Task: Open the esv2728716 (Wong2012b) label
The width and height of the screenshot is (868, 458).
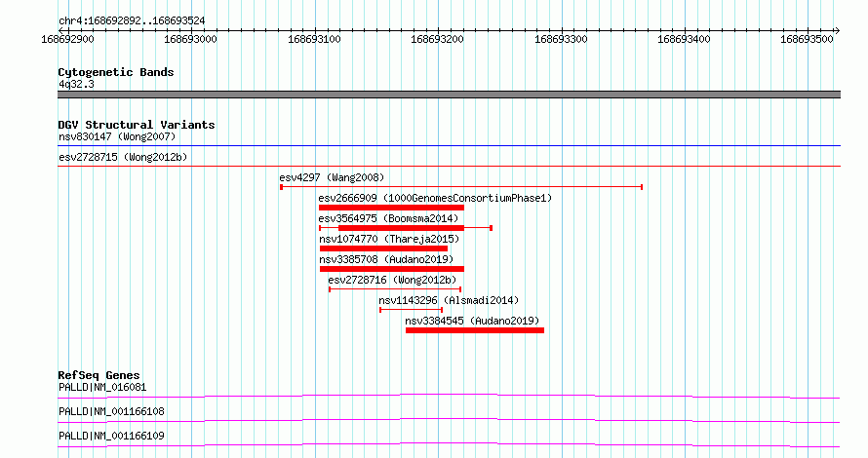Action: pos(392,280)
